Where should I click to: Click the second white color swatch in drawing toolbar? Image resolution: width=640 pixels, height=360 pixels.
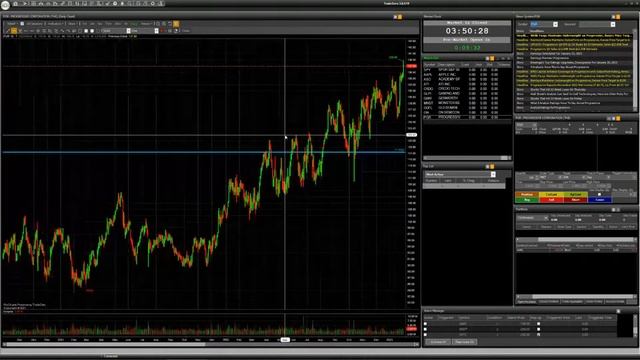[x=92, y=31]
